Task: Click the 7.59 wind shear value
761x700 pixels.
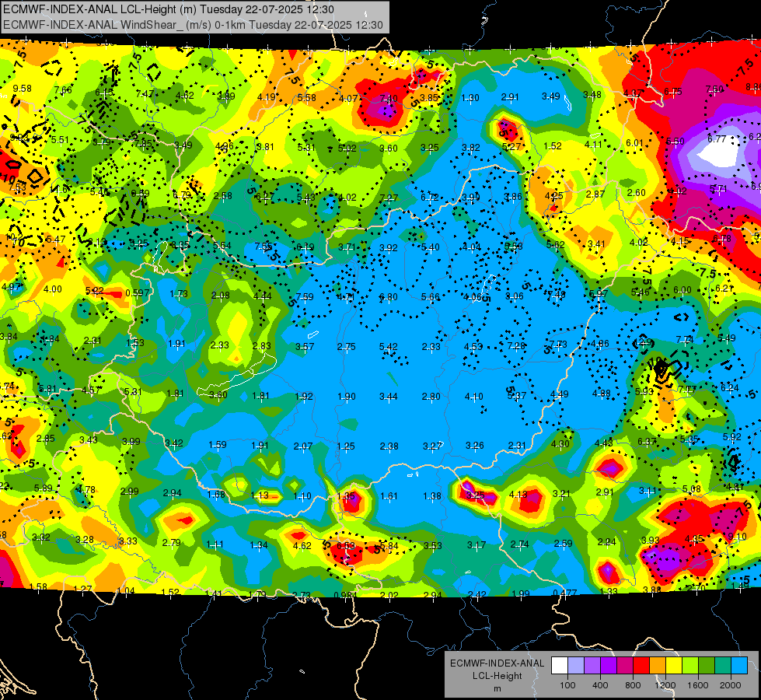Action: click(x=304, y=297)
